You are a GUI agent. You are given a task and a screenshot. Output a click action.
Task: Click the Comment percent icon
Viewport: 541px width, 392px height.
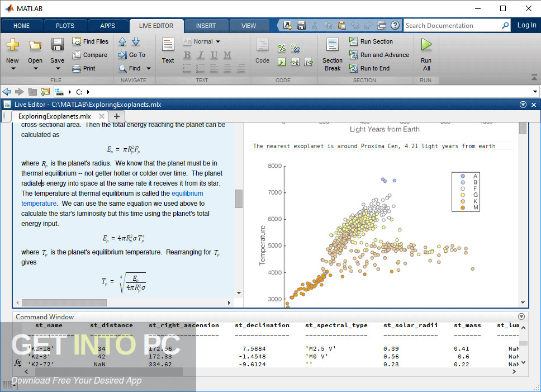click(x=282, y=48)
